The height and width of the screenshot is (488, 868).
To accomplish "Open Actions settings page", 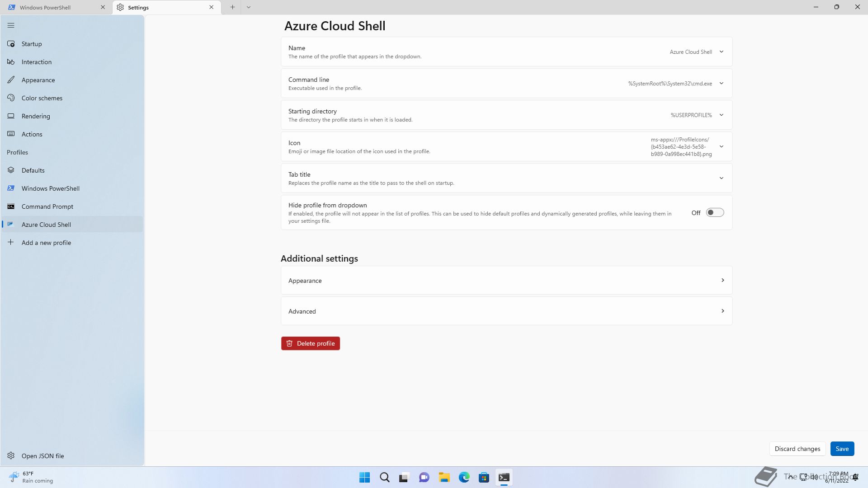I will pos(72,134).
